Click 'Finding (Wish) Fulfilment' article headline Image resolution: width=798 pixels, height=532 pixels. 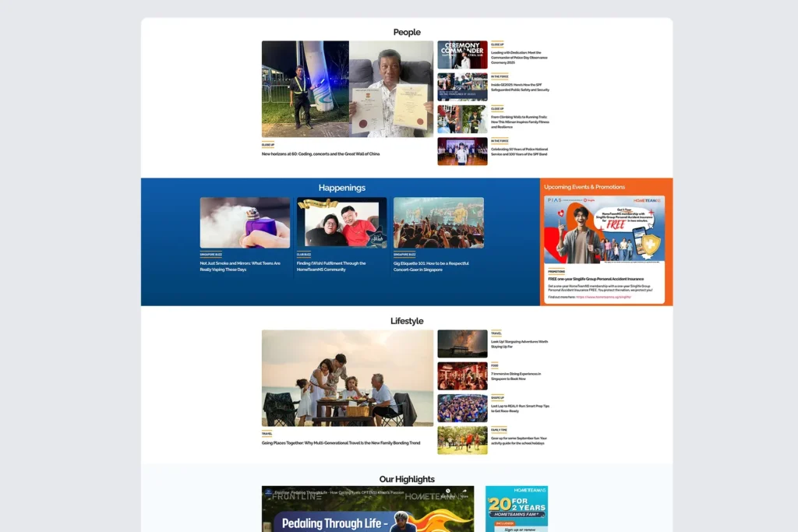click(x=331, y=266)
